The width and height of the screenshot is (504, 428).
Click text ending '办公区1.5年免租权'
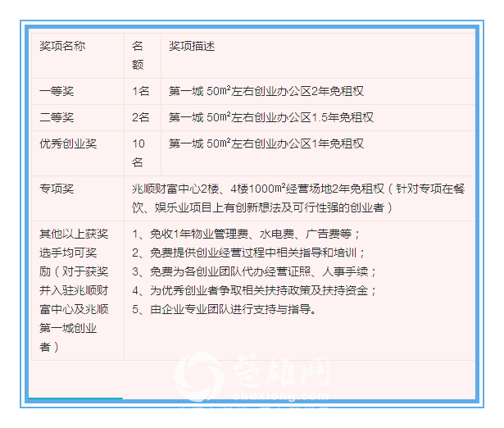[x=271, y=117]
